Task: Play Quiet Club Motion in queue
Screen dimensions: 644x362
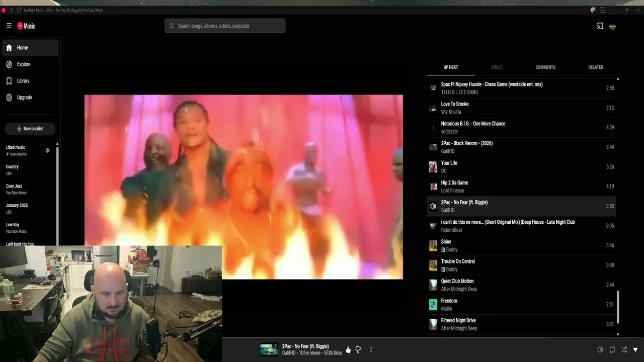Action: (521, 285)
